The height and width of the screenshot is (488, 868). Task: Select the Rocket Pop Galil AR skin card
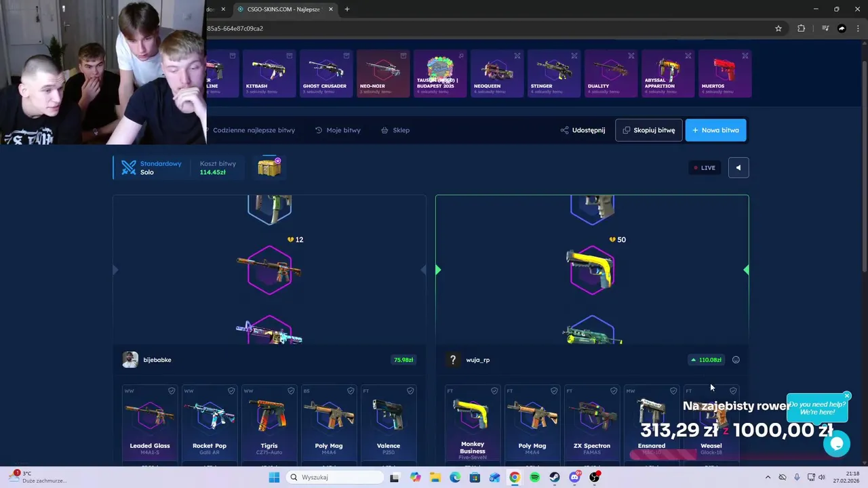coord(210,424)
